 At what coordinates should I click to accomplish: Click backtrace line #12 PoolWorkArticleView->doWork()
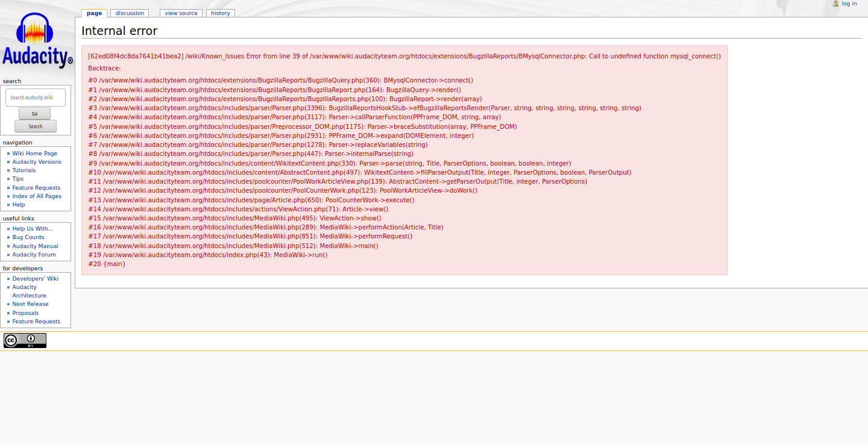(283, 190)
